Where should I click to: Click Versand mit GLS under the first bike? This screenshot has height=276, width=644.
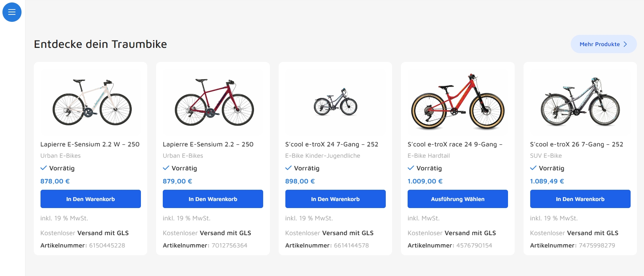[103, 233]
